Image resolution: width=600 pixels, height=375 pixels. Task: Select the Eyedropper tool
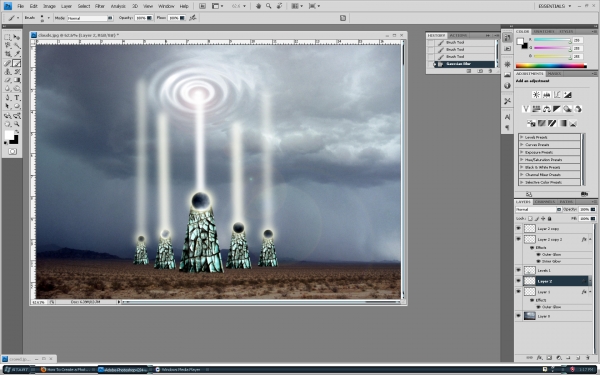16,54
